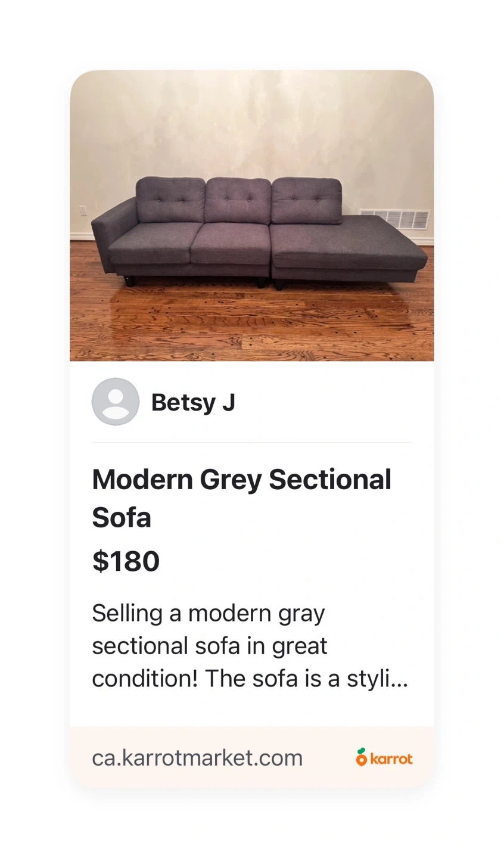Expand the truncated listing description text
The height and width of the screenshot is (858, 504).
pos(250,646)
